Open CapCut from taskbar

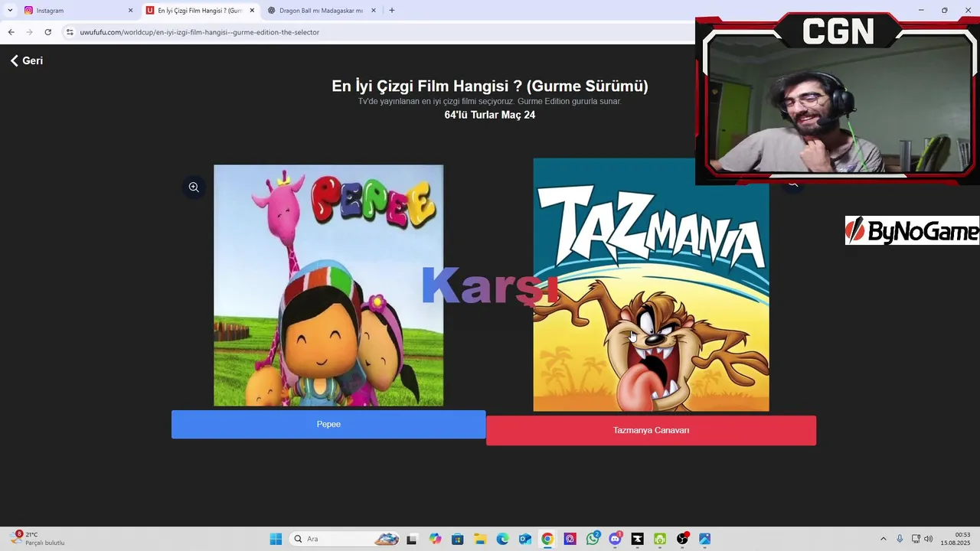coord(637,539)
